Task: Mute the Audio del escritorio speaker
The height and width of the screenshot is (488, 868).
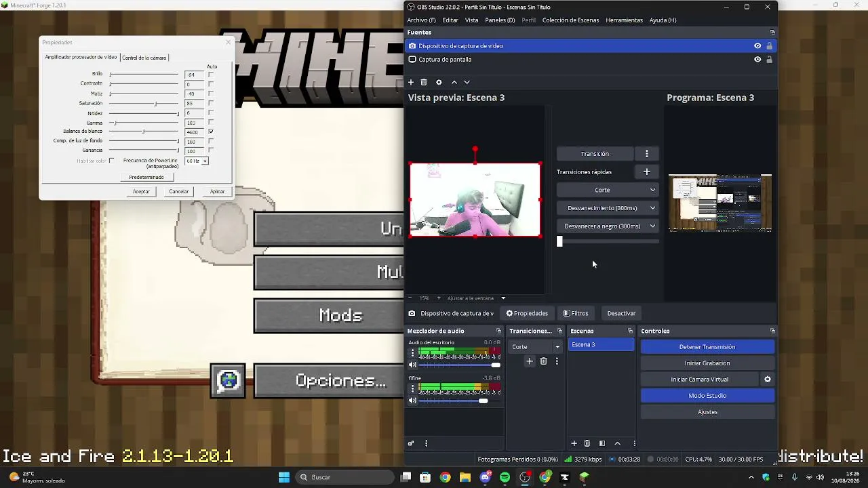Action: point(412,365)
